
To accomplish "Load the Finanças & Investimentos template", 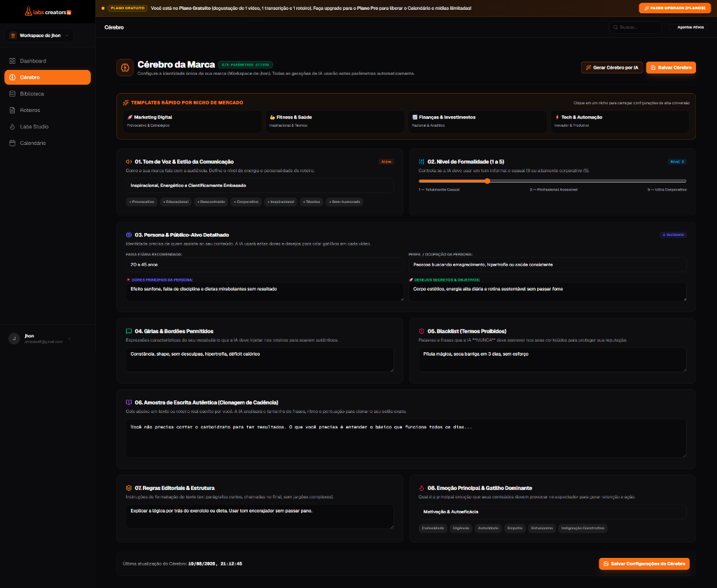I will [x=478, y=122].
